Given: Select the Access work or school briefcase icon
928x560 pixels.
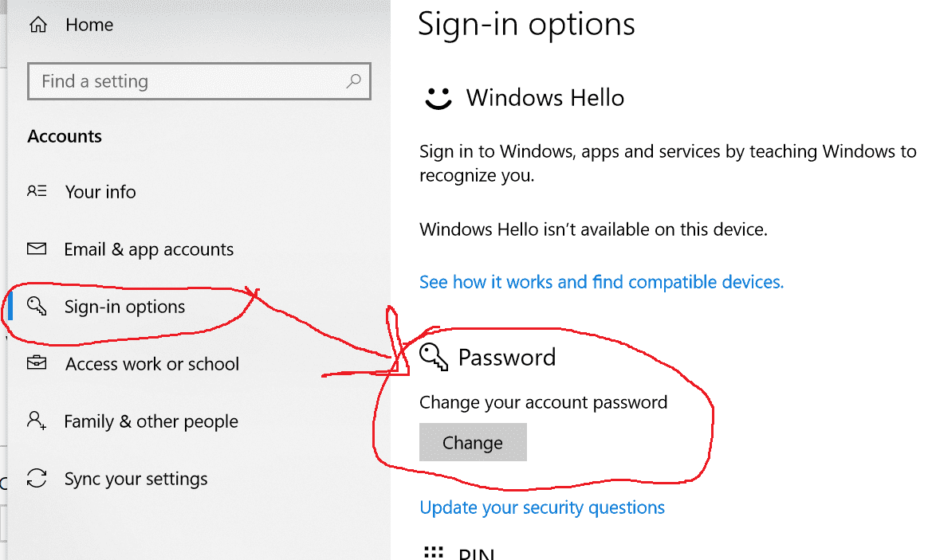Looking at the screenshot, I should coord(37,363).
